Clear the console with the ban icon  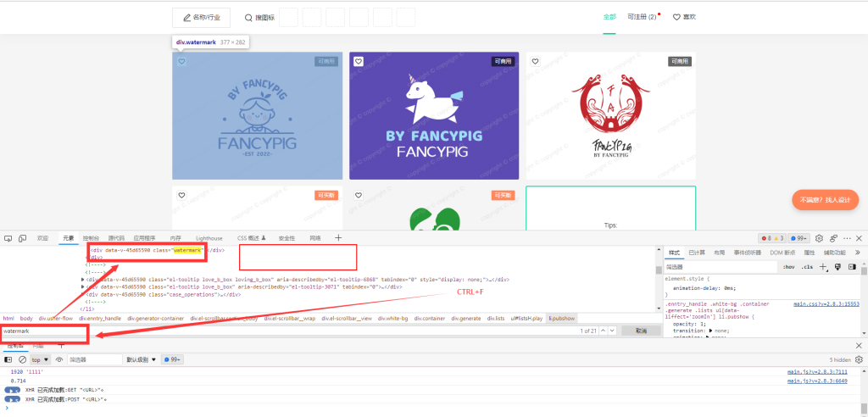click(23, 359)
